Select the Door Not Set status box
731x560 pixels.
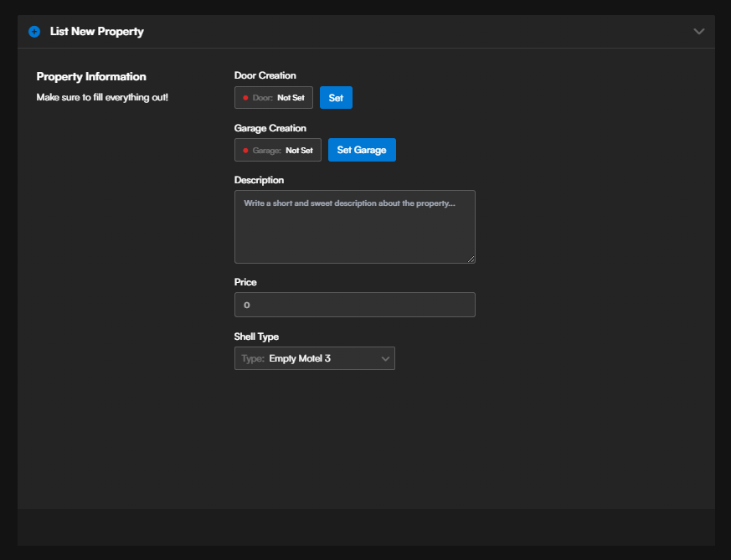click(x=274, y=98)
